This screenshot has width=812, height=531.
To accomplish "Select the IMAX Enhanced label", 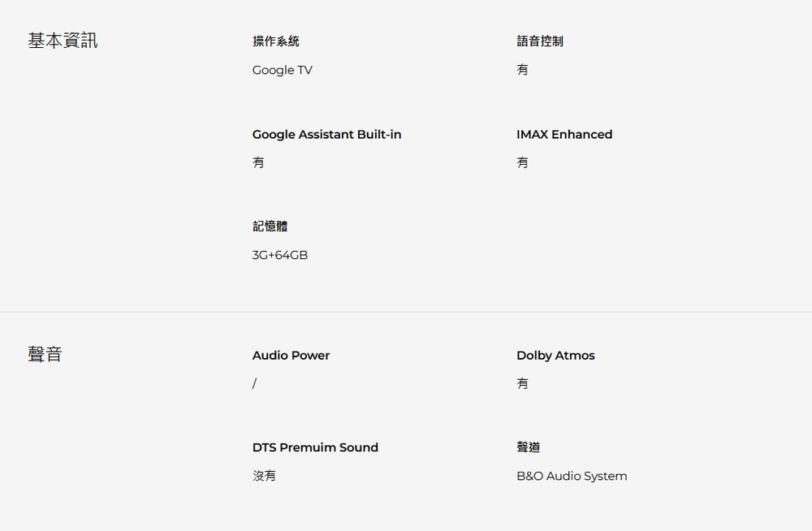I will (564, 135).
